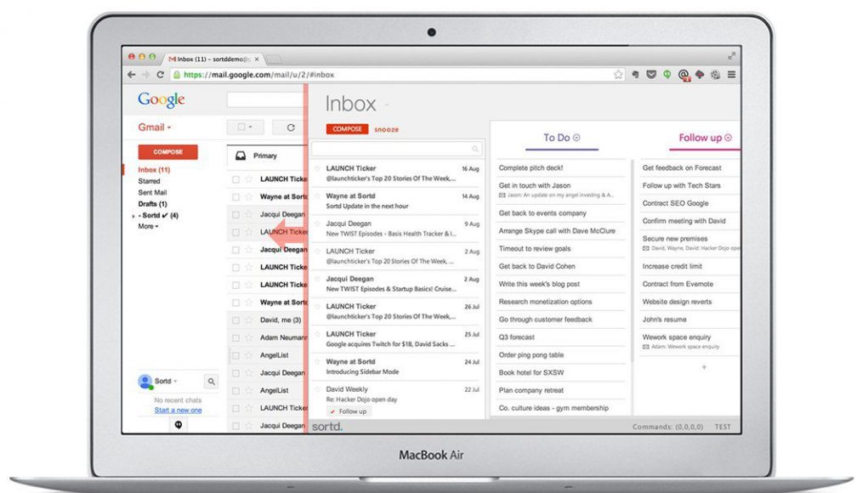Open Inbox (11) in the Gmail sidebar
The image size is (868, 493).
click(x=154, y=170)
